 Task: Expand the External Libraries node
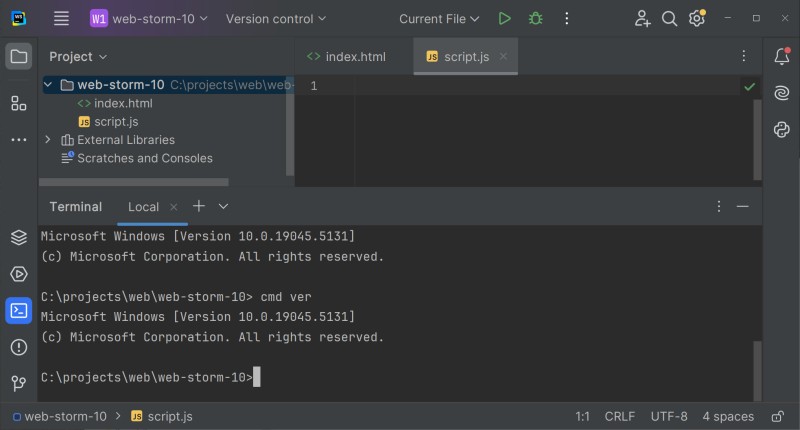click(x=47, y=140)
